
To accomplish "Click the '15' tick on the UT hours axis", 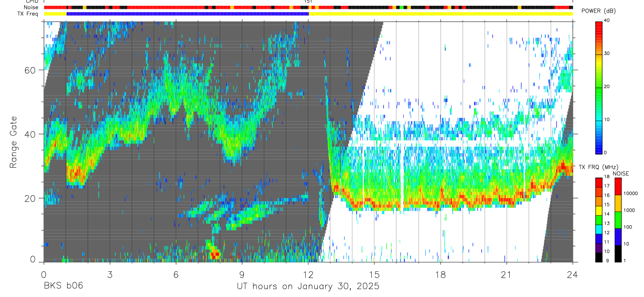I will tap(374, 274).
